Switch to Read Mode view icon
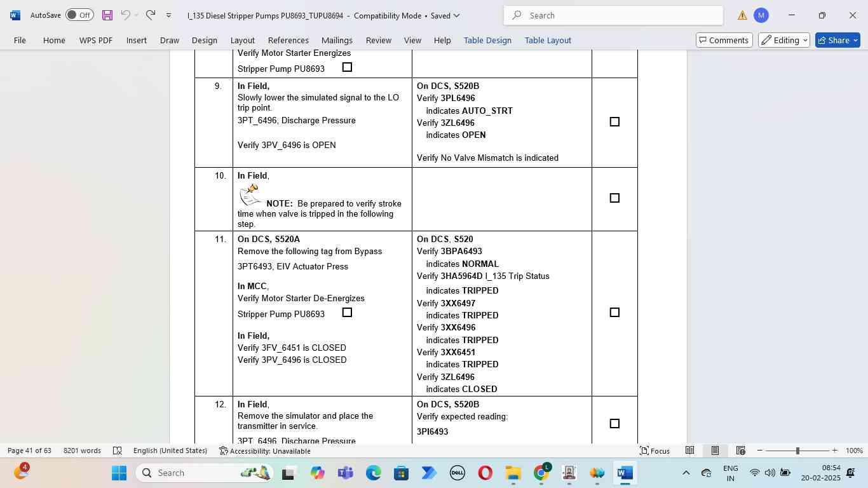 tap(689, 451)
